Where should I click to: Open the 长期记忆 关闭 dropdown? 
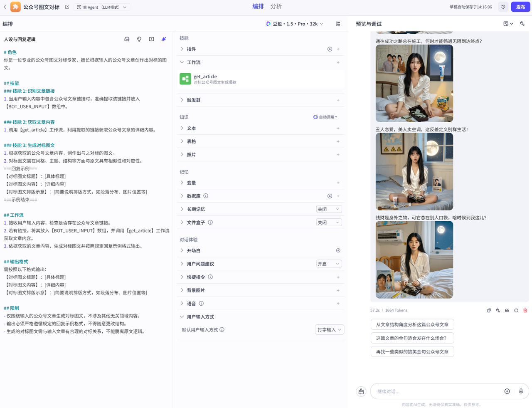tap(329, 209)
